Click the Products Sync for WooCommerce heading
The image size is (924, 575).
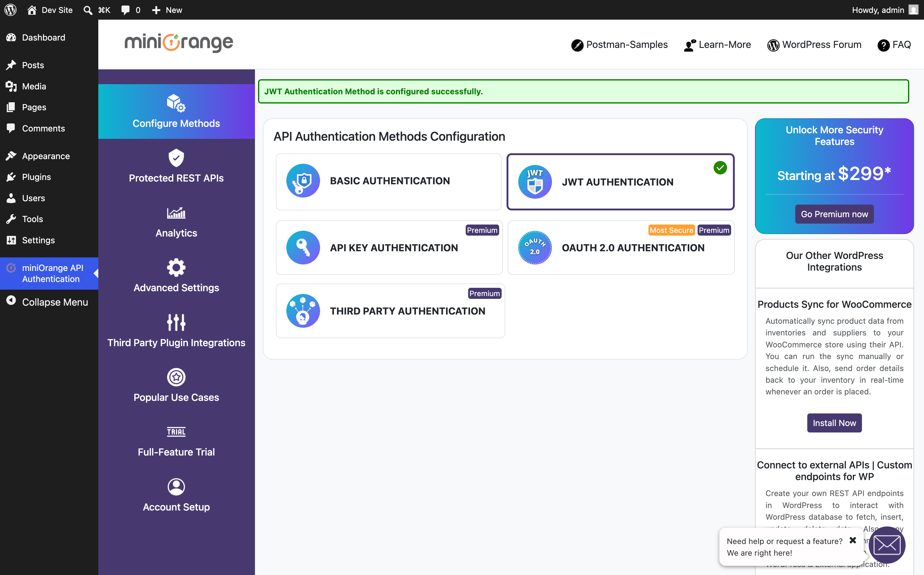(x=834, y=304)
